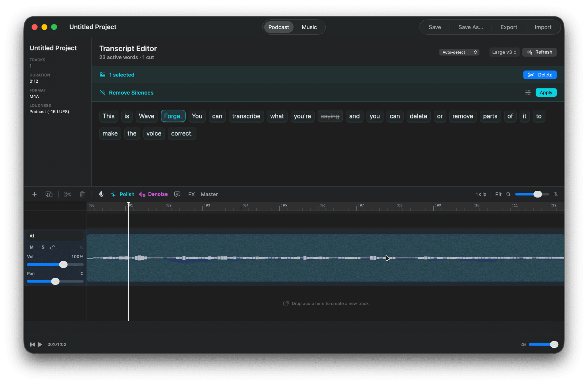Select the scissors split tool

pyautogui.click(x=68, y=194)
